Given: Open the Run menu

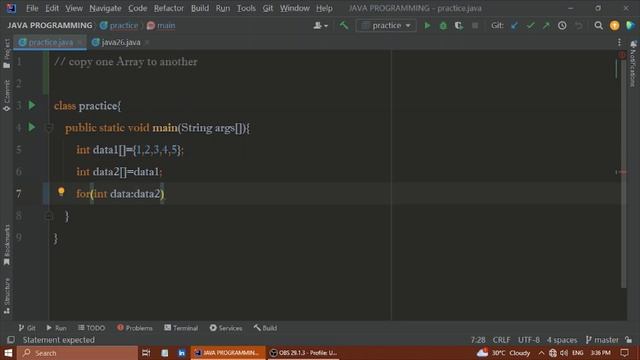Looking at the screenshot, I should click(223, 8).
